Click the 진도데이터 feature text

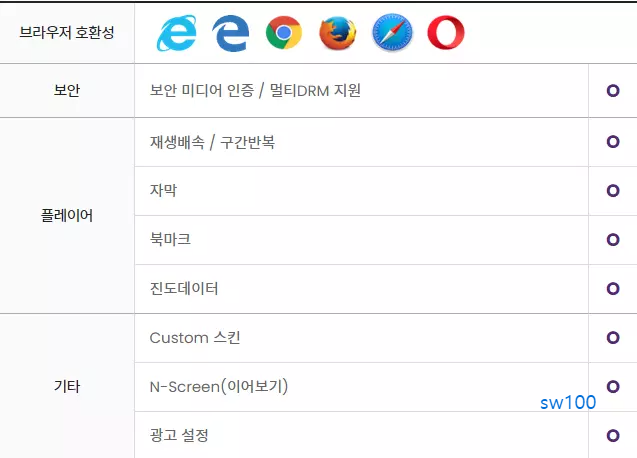point(184,289)
